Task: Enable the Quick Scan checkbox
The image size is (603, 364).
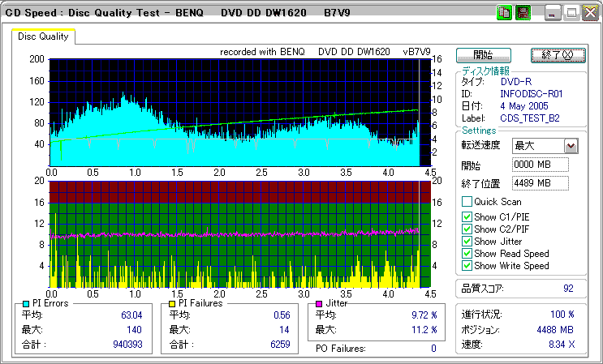Action: pos(467,202)
